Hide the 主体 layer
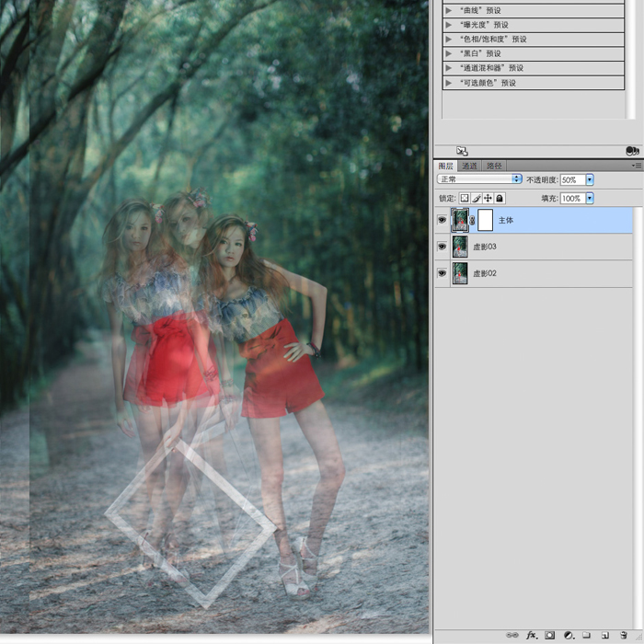 pyautogui.click(x=442, y=220)
